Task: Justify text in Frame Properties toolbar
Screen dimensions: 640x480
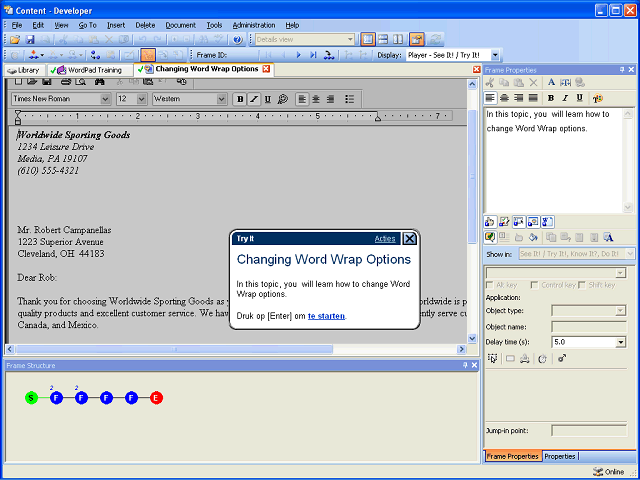Action: (533, 98)
